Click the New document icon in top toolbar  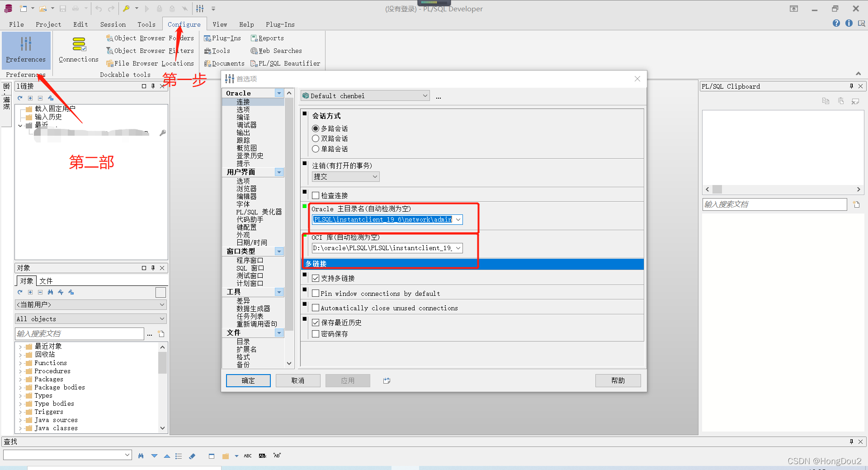click(24, 9)
